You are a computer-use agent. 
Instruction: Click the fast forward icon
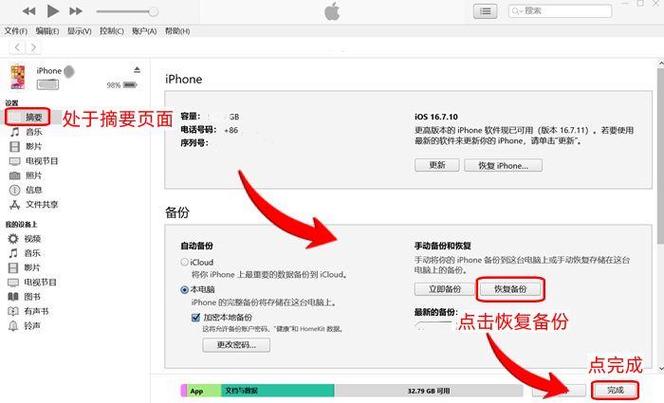(x=76, y=11)
